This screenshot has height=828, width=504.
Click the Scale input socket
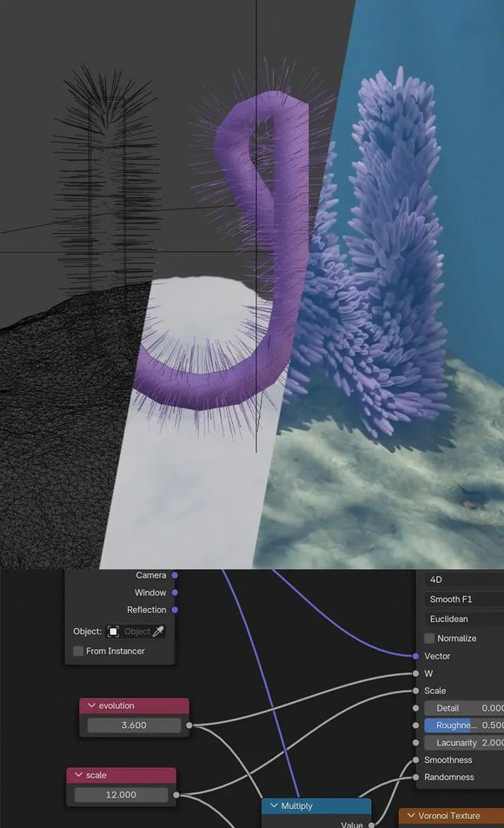coord(415,691)
